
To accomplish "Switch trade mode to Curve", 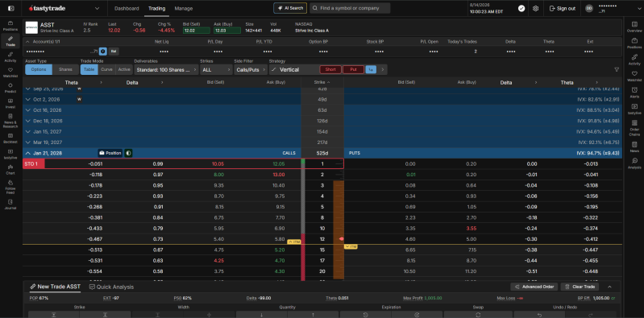I will 106,70.
